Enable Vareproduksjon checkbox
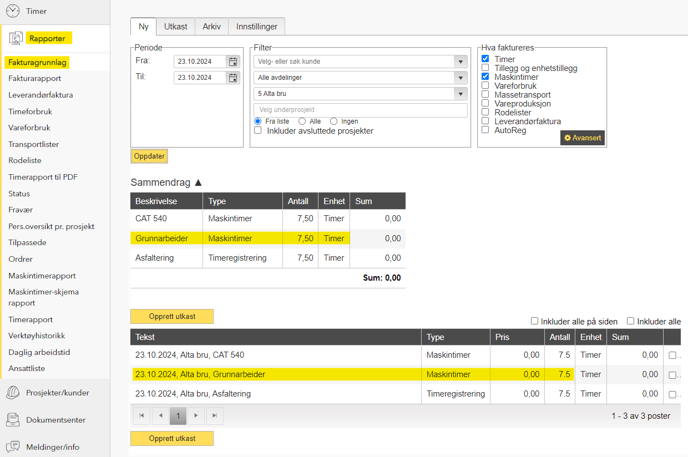The width and height of the screenshot is (688, 457). click(x=485, y=103)
